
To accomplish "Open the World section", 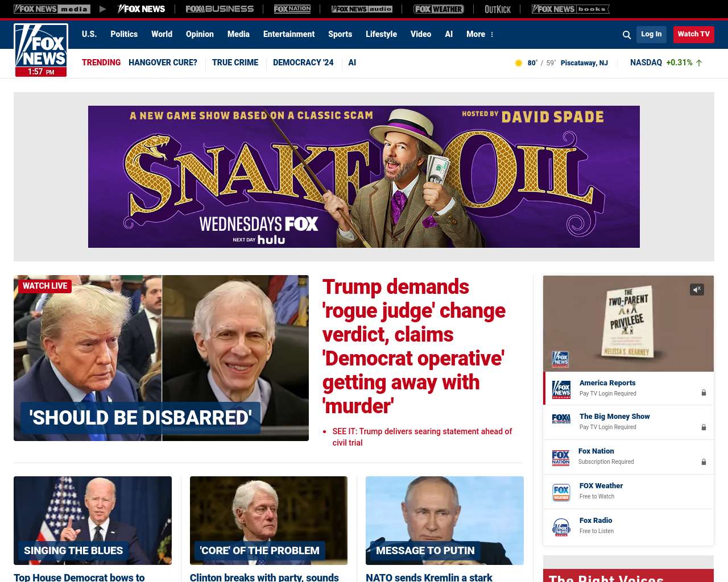I will (x=162, y=34).
